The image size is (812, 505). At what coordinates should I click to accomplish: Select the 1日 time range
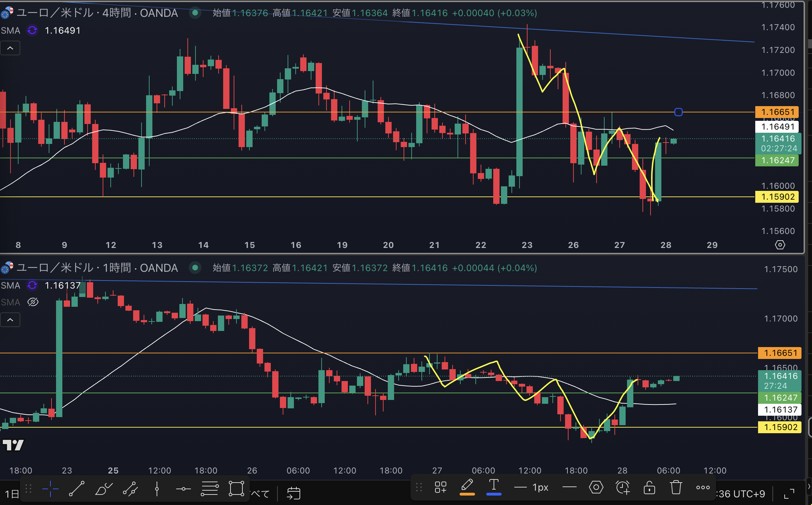(x=11, y=494)
